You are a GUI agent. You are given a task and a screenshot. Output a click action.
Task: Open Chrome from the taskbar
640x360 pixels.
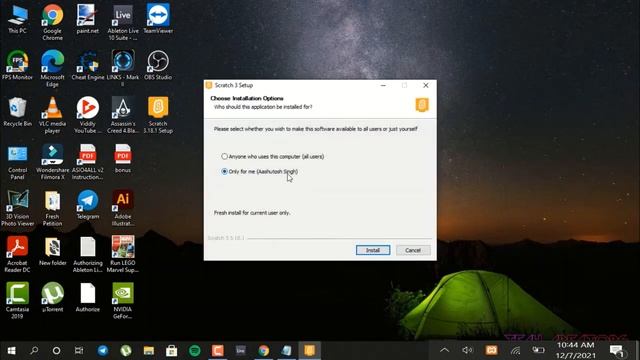coord(264,351)
